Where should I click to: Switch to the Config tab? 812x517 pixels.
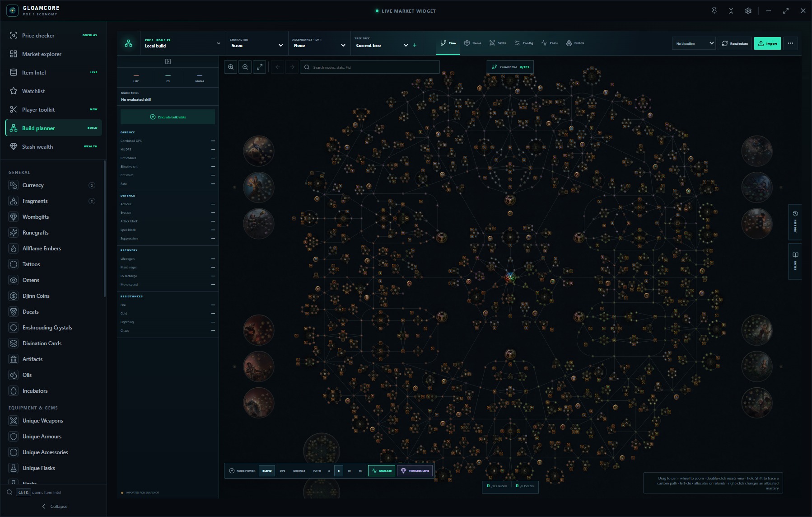point(523,43)
